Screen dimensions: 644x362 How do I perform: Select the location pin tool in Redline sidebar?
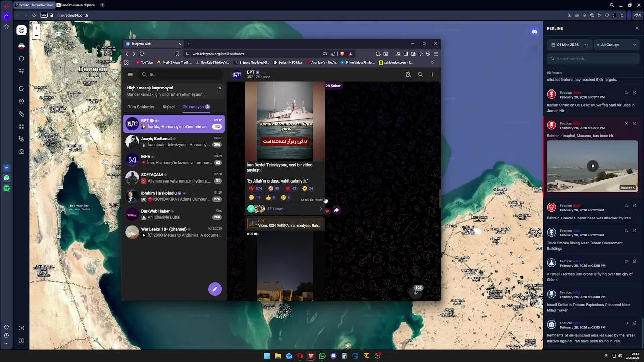click(x=21, y=102)
